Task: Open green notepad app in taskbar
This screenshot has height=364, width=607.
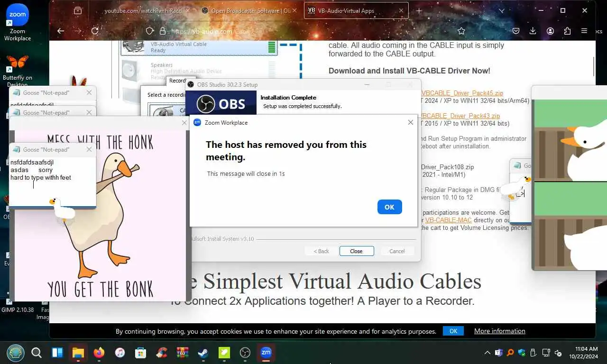Action: pos(224,353)
